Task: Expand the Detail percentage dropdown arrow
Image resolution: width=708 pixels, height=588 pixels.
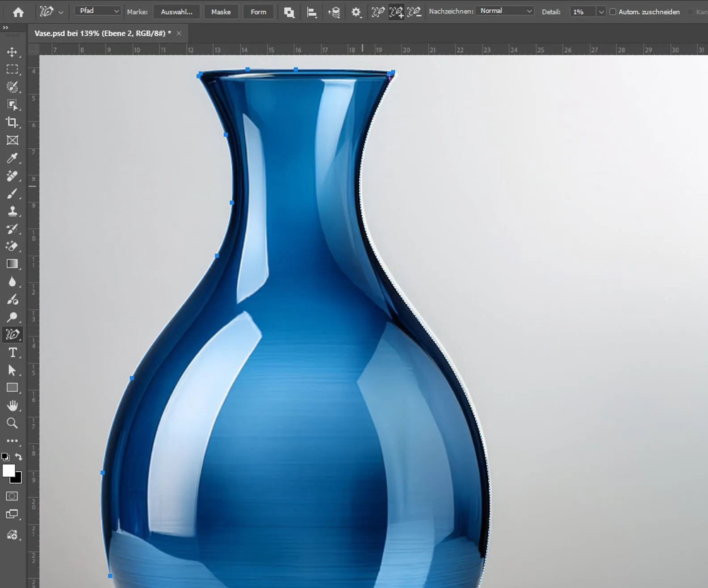Action: coord(601,12)
